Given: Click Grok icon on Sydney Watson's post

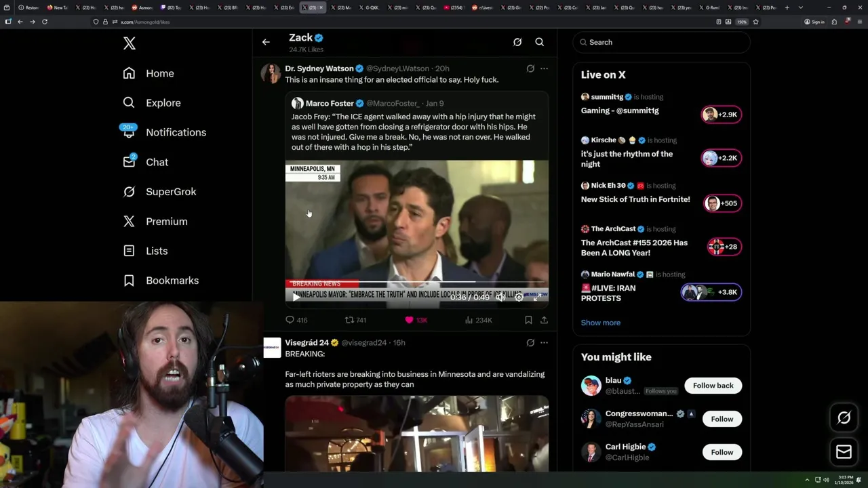Looking at the screenshot, I should click(530, 68).
